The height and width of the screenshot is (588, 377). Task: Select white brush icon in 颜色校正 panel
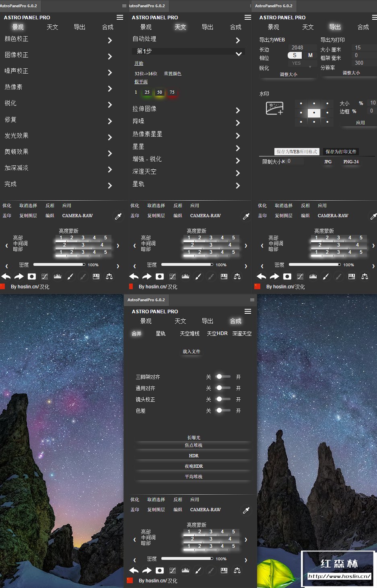click(x=70, y=276)
